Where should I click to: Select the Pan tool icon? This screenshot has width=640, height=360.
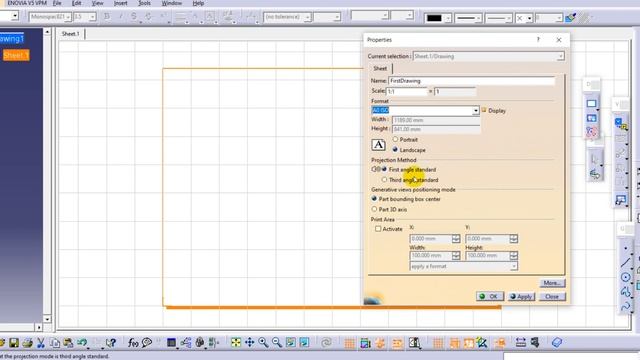click(x=249, y=342)
